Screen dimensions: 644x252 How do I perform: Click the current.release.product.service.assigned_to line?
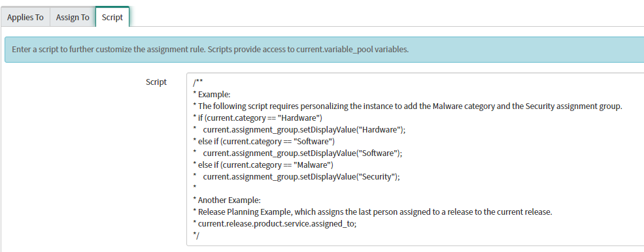(275, 224)
